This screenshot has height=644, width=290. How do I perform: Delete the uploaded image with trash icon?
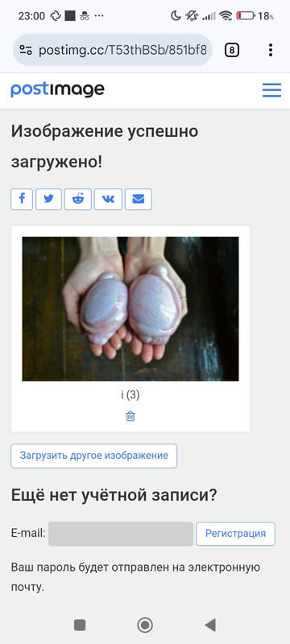click(x=130, y=416)
